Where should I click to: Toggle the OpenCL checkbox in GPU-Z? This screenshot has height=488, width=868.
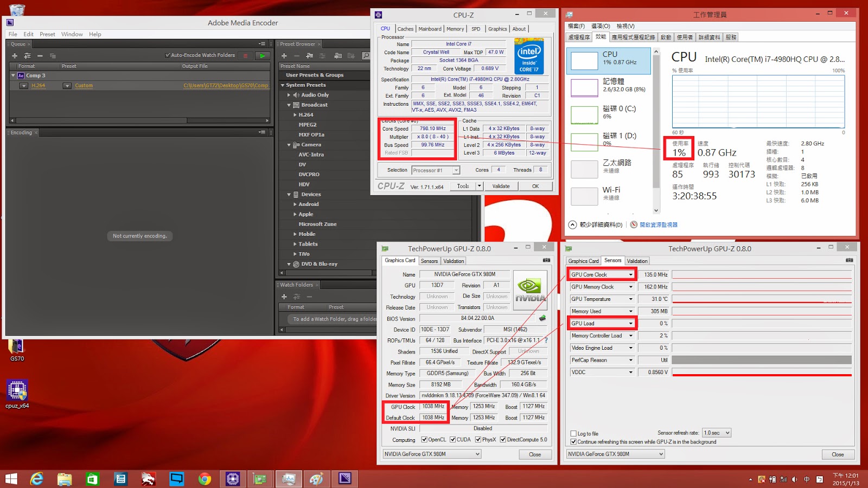tap(424, 440)
